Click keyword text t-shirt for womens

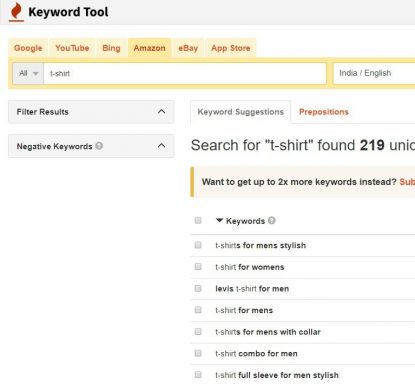click(x=250, y=267)
